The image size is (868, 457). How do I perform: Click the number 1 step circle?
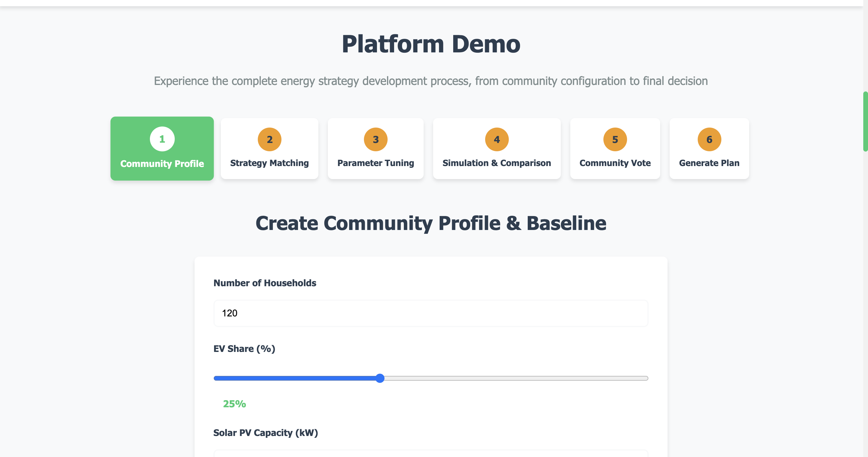tap(162, 139)
